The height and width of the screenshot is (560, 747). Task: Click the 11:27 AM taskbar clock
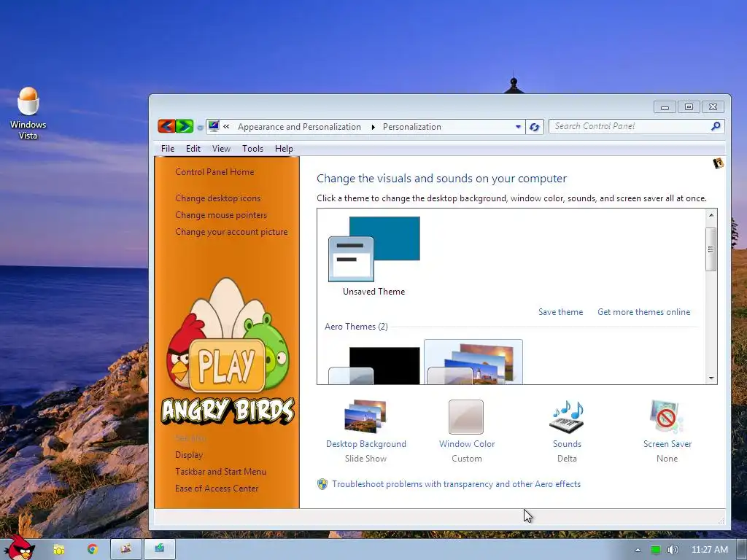709,550
